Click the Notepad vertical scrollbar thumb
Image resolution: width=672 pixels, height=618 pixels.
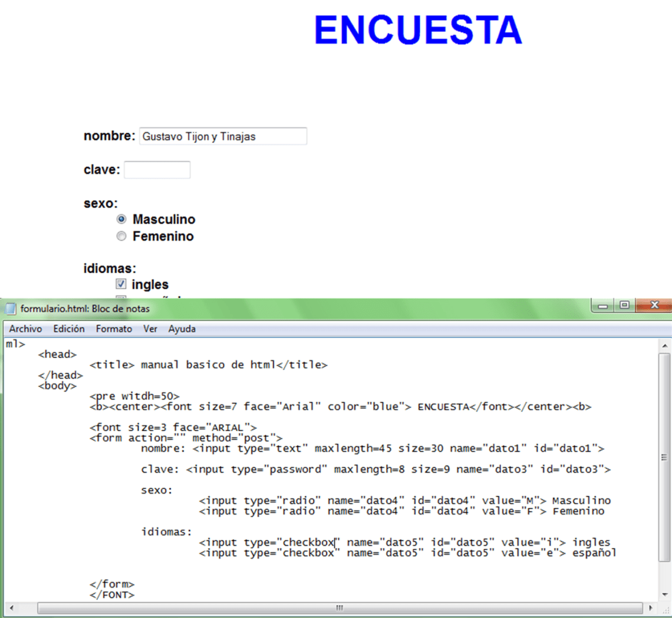pyautogui.click(x=664, y=457)
